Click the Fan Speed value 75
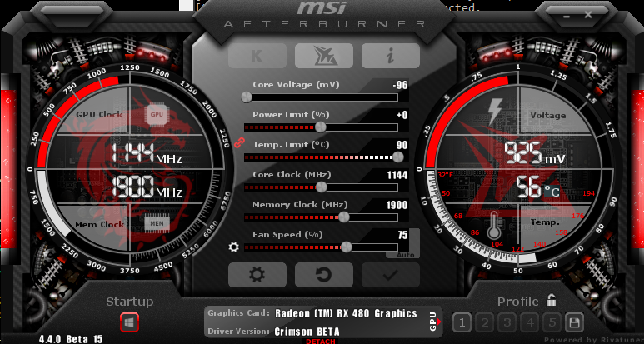644x344 pixels. click(402, 235)
